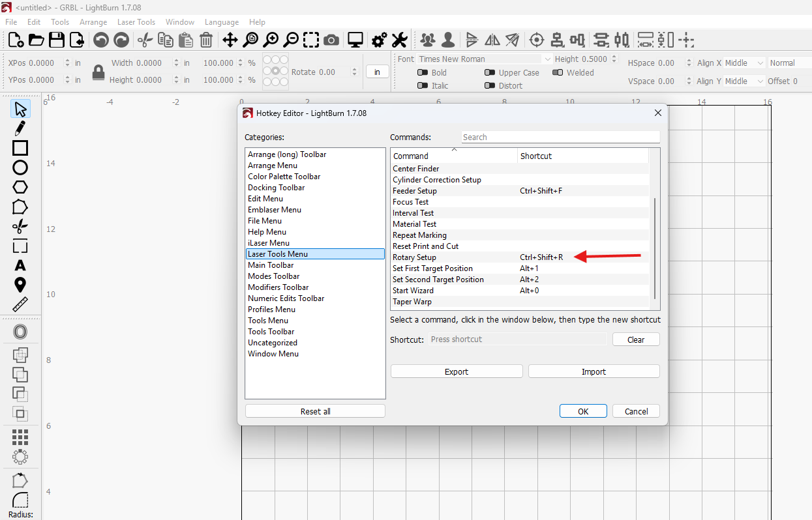Click the Mirror Horizontally icon in the toolbar
Image resolution: width=812 pixels, height=520 pixels.
click(x=492, y=40)
